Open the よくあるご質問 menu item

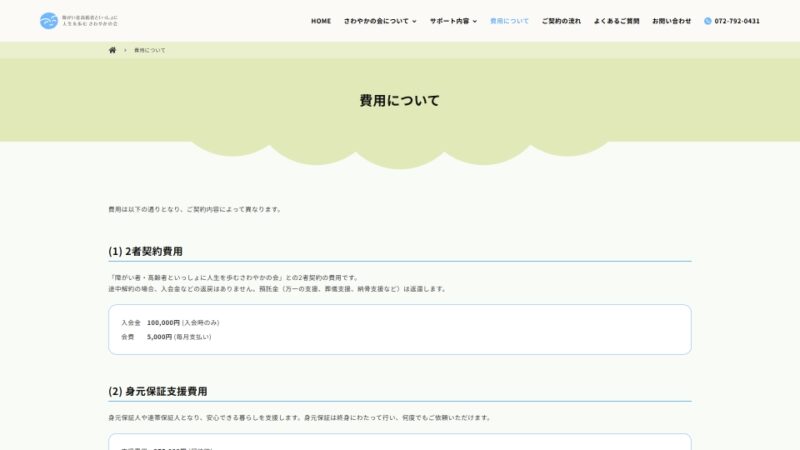pyautogui.click(x=616, y=21)
